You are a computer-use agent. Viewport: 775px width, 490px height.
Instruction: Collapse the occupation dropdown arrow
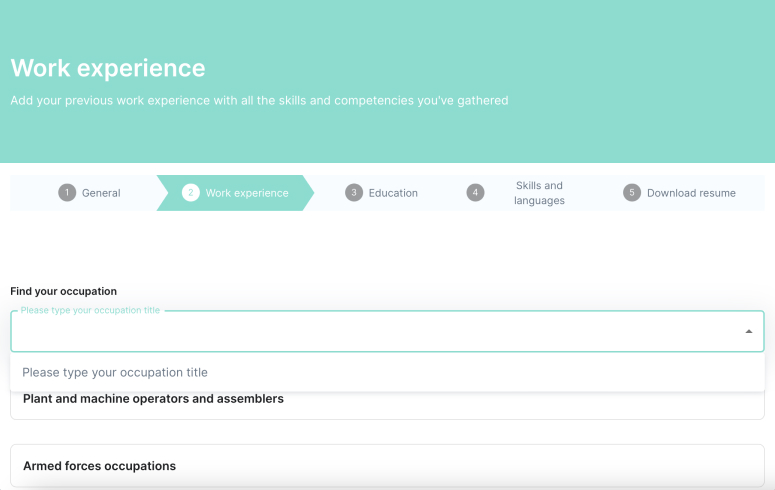click(x=749, y=331)
